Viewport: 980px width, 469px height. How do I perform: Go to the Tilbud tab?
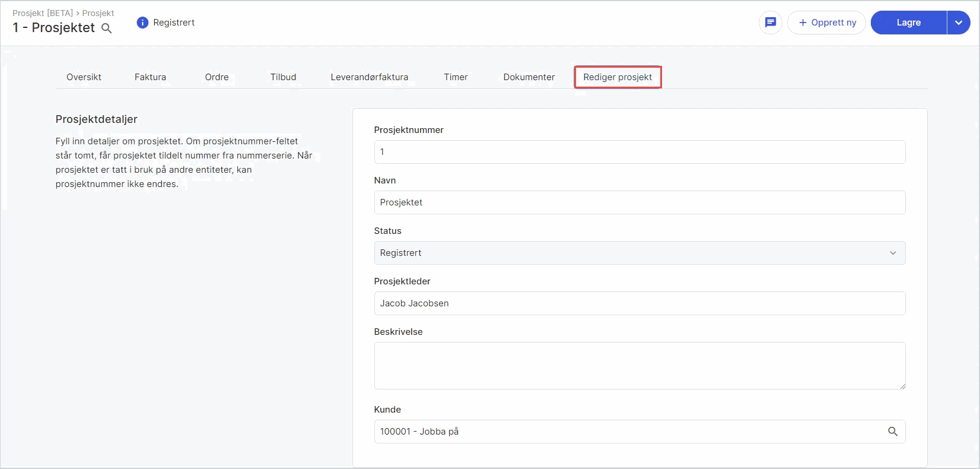coord(283,77)
